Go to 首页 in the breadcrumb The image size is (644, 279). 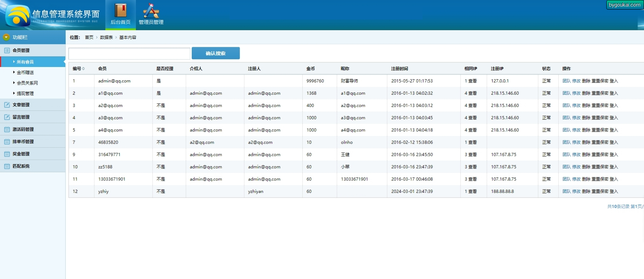coord(89,38)
